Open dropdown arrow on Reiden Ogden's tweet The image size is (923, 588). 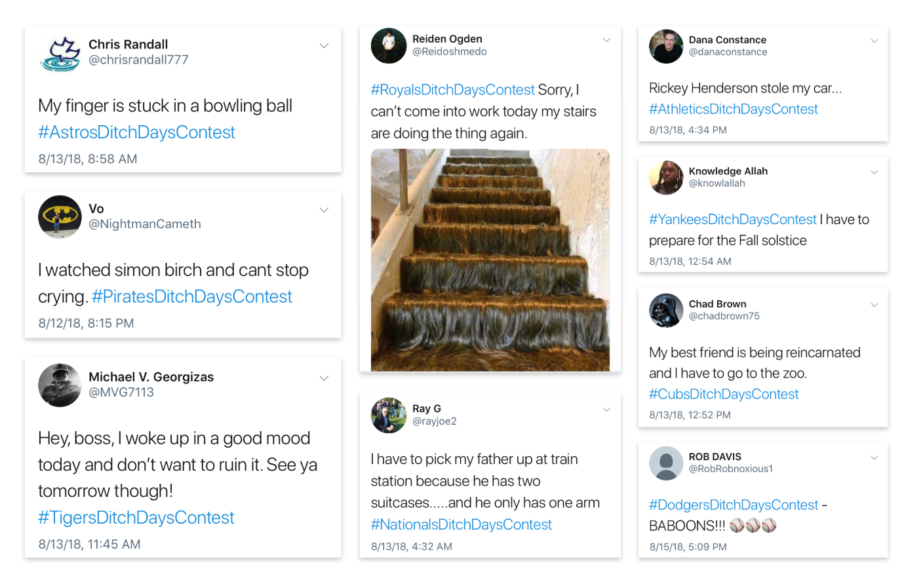point(606,40)
